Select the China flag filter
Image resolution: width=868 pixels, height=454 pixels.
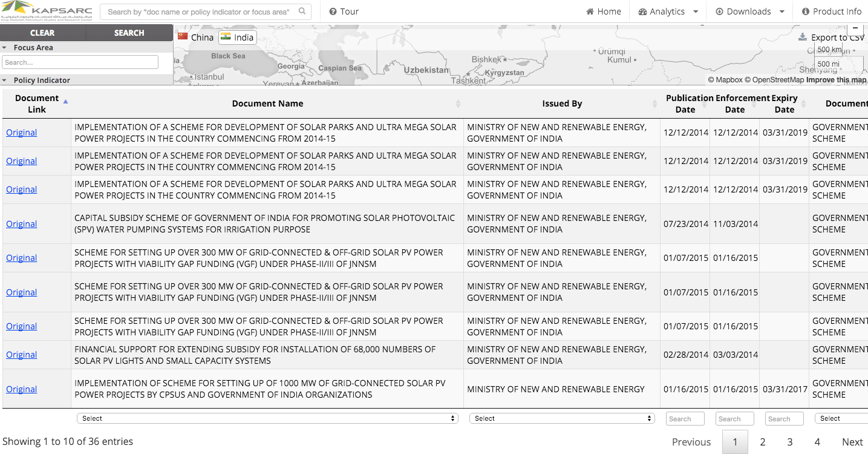coord(195,38)
